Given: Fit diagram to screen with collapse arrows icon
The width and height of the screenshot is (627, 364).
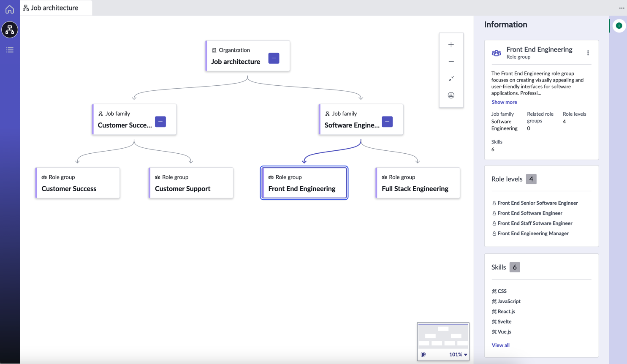Looking at the screenshot, I should [x=451, y=79].
